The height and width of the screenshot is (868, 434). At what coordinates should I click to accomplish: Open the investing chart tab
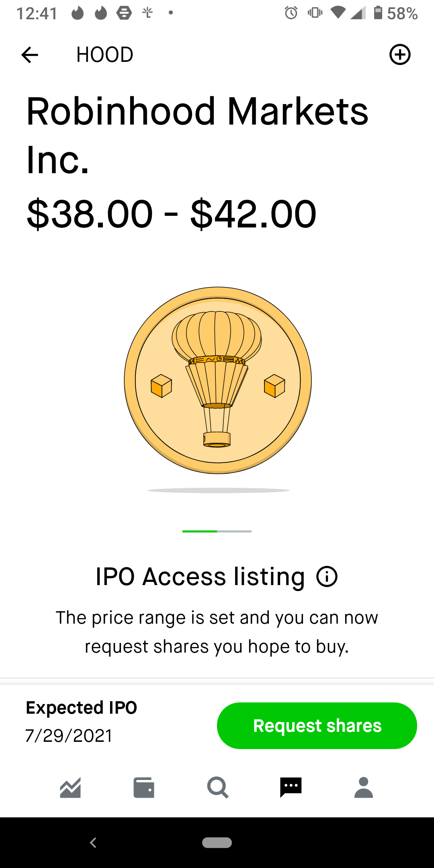click(x=70, y=788)
